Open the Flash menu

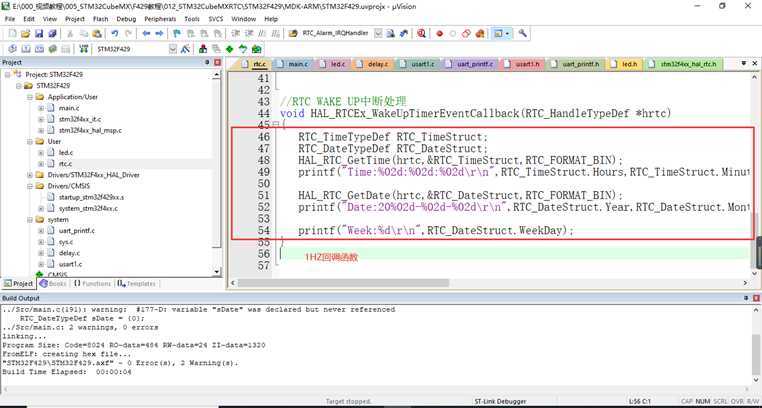(x=101, y=19)
